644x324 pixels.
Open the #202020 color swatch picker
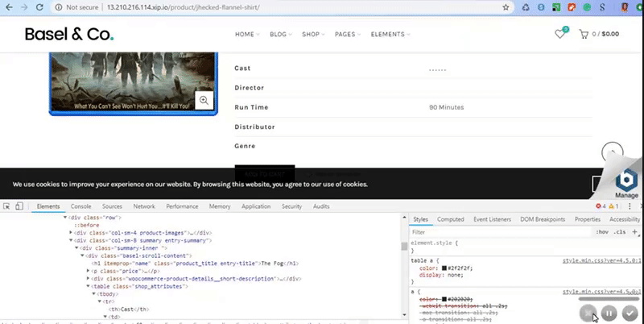(x=444, y=299)
